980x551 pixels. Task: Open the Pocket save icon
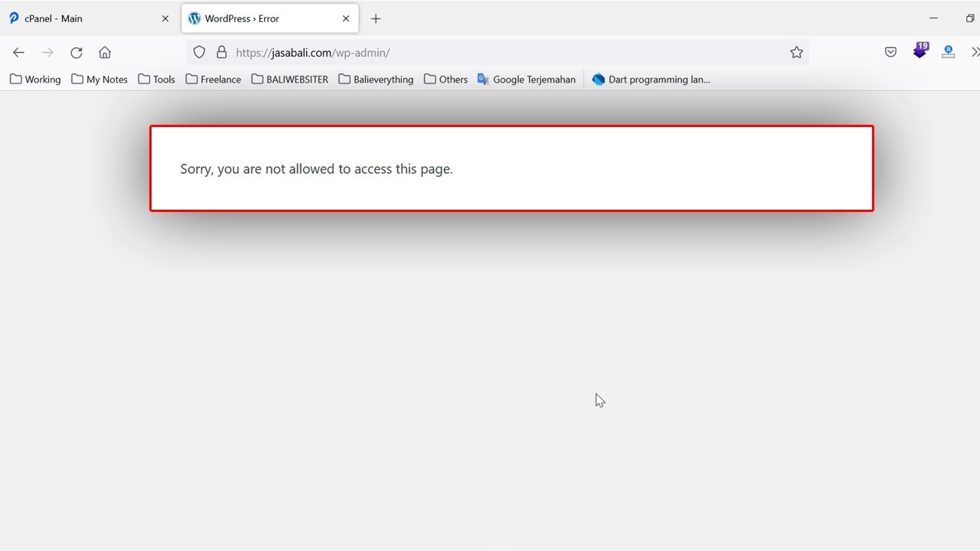[x=890, y=52]
